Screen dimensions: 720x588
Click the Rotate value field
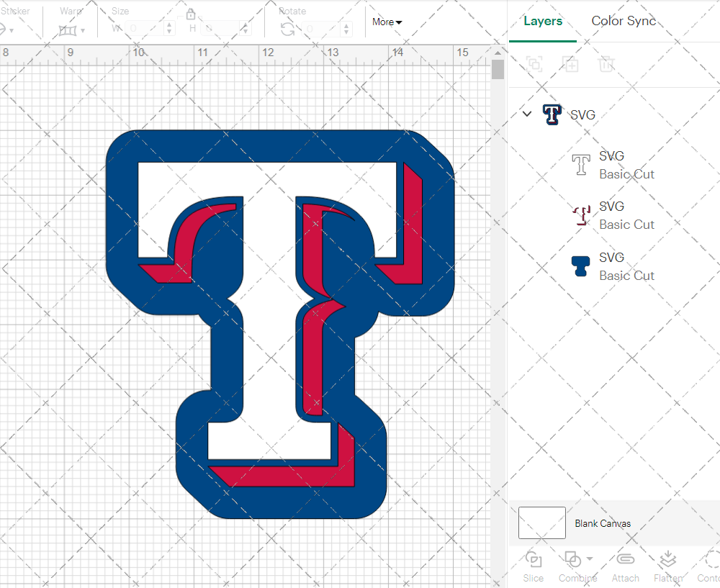point(320,29)
